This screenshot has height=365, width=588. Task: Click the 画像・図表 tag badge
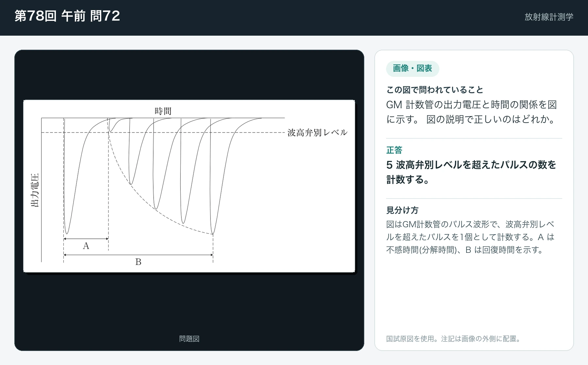pyautogui.click(x=413, y=69)
